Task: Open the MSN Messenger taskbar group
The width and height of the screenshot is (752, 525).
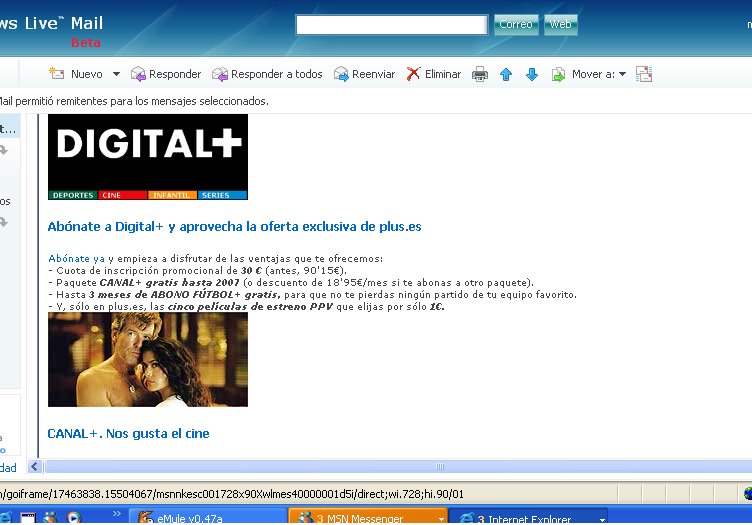Action: pos(368,518)
